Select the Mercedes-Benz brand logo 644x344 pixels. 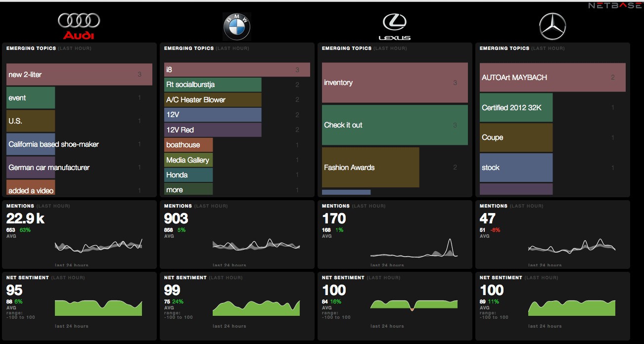[552, 25]
